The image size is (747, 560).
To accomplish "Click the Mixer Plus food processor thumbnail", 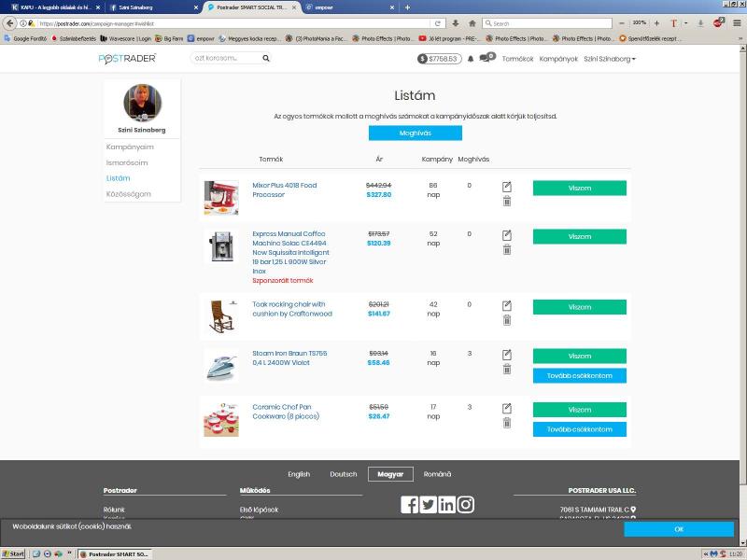I will click(221, 198).
